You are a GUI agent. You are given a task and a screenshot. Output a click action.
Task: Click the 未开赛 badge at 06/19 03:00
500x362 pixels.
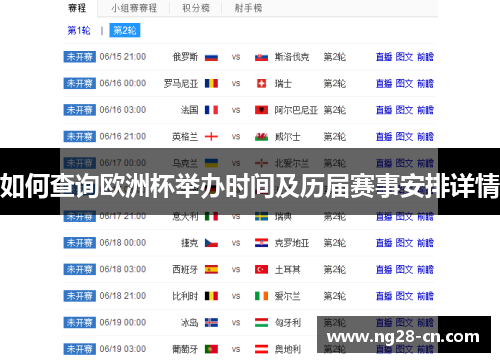point(80,349)
